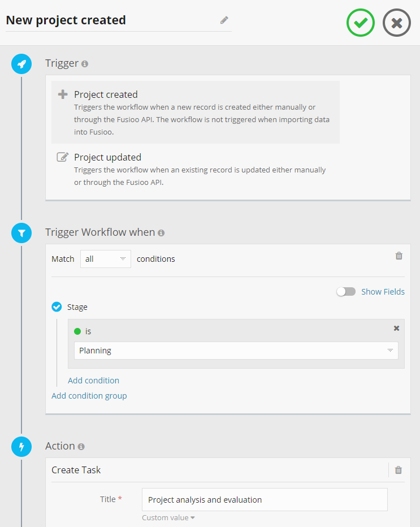Click the lightning bolt Action step icon

(21, 447)
